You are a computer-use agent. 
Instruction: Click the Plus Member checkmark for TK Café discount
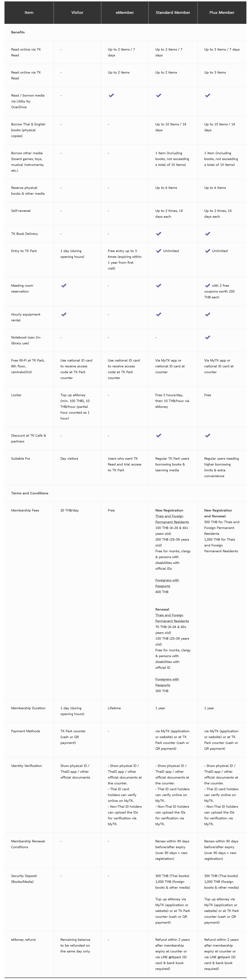tap(207, 436)
